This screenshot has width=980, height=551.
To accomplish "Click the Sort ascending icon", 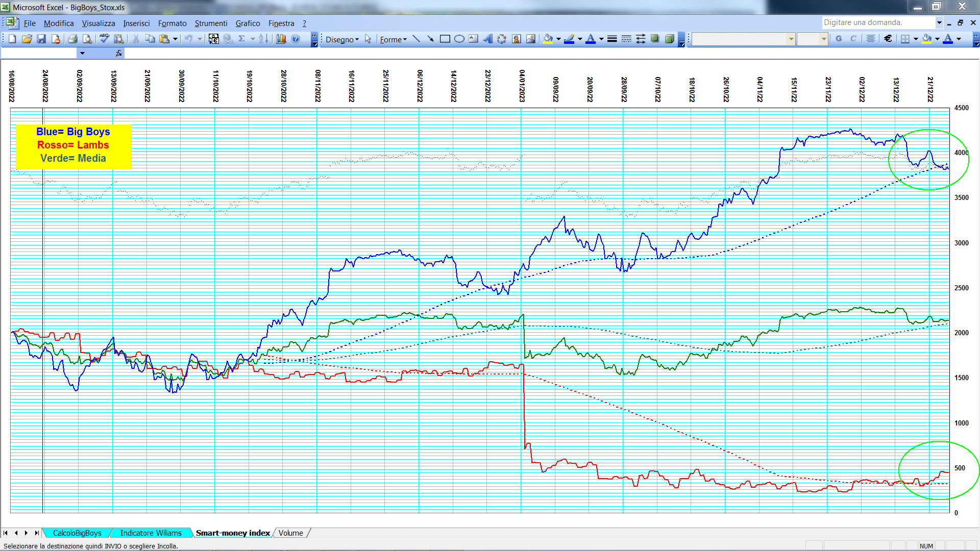I will [x=263, y=39].
